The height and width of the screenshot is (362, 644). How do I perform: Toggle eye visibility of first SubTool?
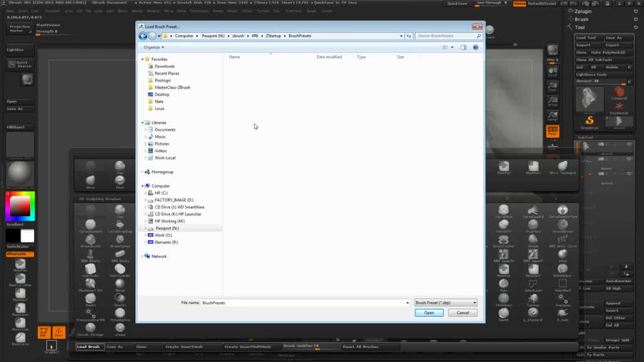coord(629,145)
